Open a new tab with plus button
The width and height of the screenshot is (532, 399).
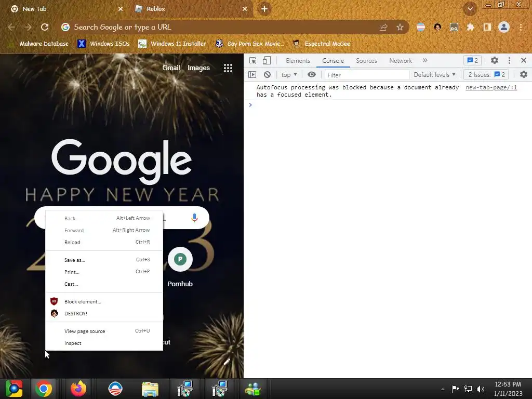point(264,9)
